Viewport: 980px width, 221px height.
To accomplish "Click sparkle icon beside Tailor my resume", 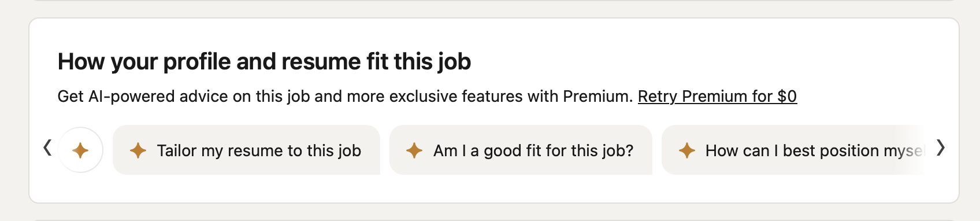I will click(138, 150).
